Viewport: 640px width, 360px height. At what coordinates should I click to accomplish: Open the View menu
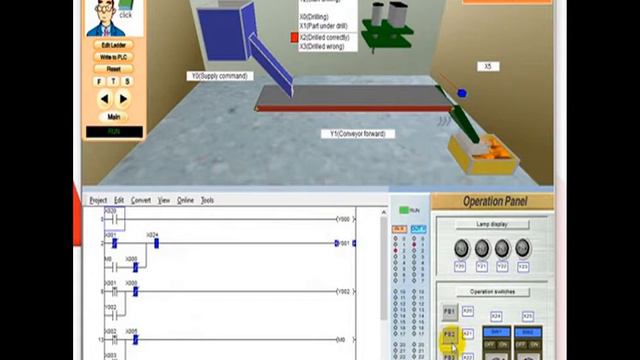coord(164,200)
